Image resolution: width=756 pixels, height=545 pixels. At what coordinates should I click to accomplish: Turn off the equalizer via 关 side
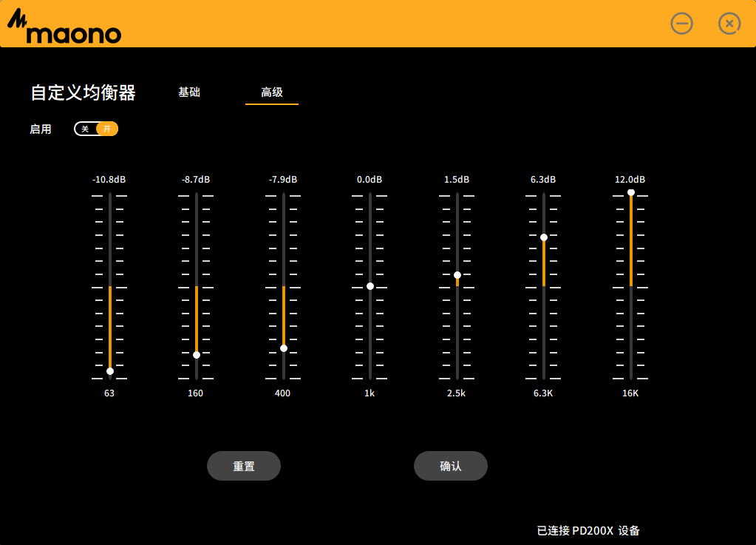pyautogui.click(x=85, y=129)
